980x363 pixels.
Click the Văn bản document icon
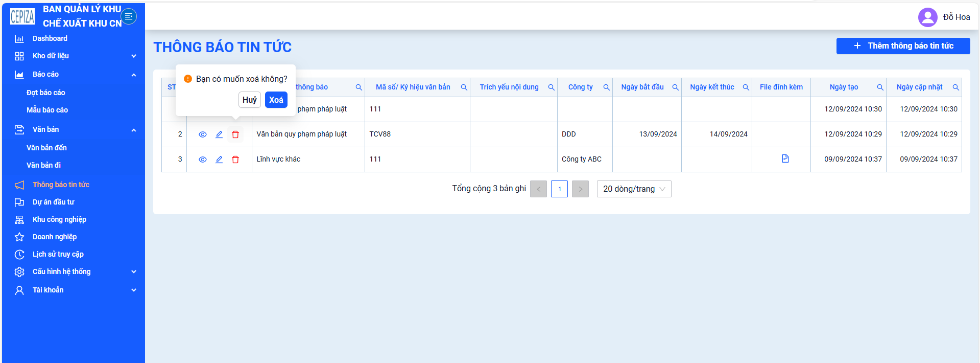[x=19, y=130]
